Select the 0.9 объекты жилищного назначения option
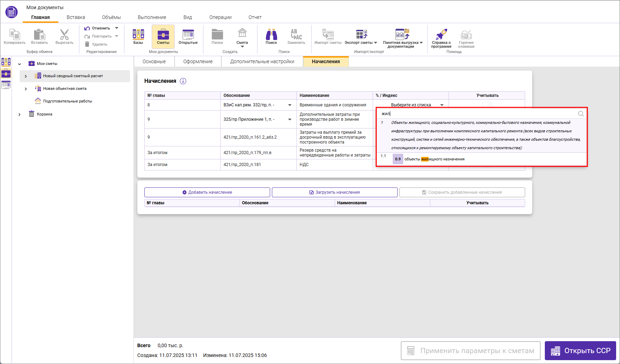Screen dimensions: 620x364 434,159
